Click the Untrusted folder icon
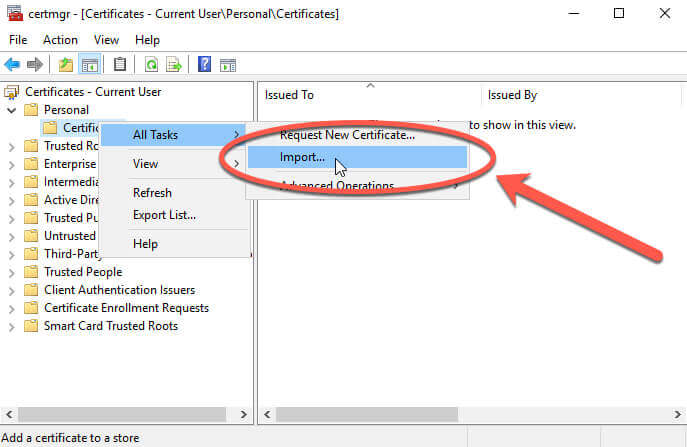 [x=31, y=236]
